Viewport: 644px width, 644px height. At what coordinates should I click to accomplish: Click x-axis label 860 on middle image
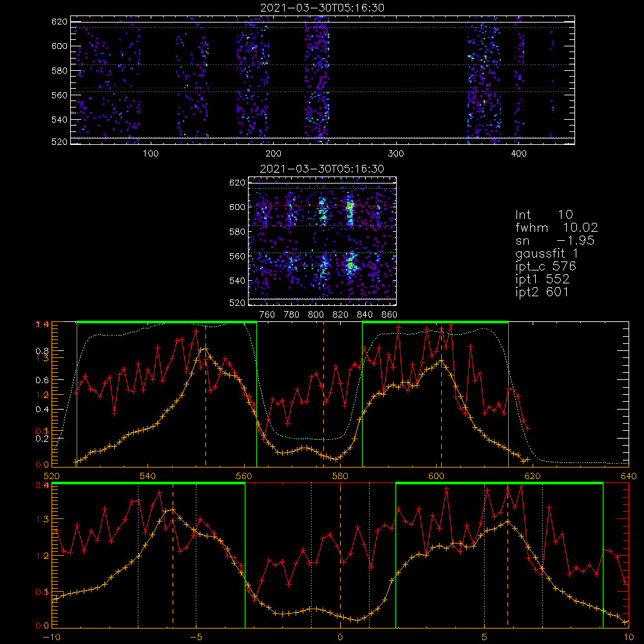tap(390, 315)
